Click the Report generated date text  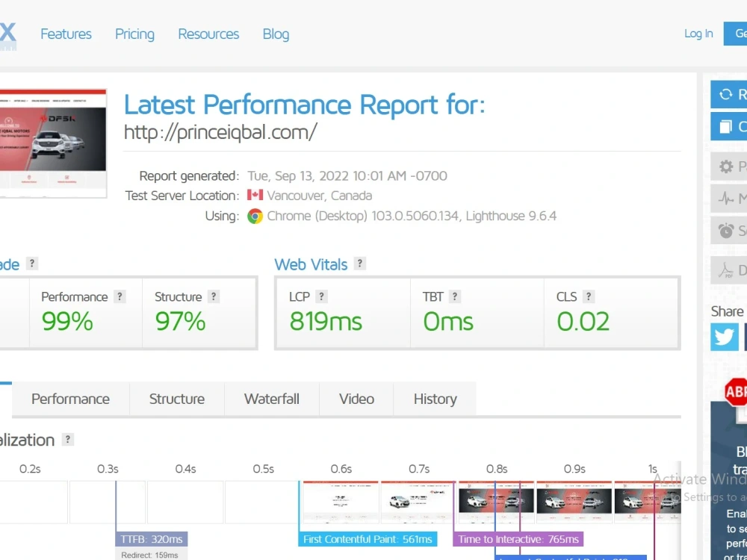coord(347,175)
